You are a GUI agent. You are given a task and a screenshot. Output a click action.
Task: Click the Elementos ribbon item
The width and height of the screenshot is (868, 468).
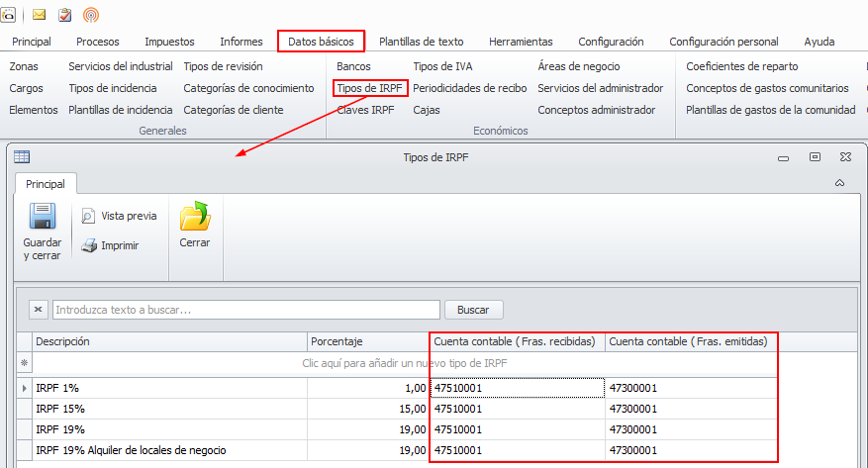(34, 110)
